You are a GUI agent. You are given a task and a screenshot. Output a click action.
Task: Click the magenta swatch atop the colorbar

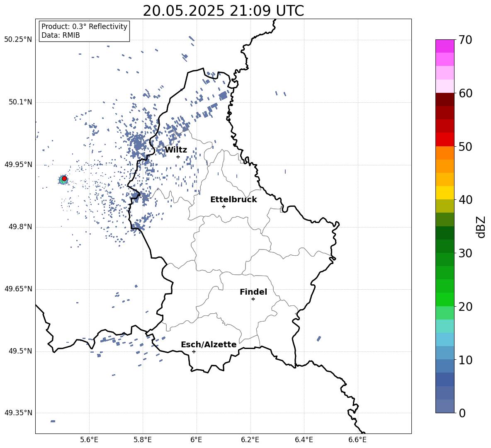pyautogui.click(x=445, y=46)
